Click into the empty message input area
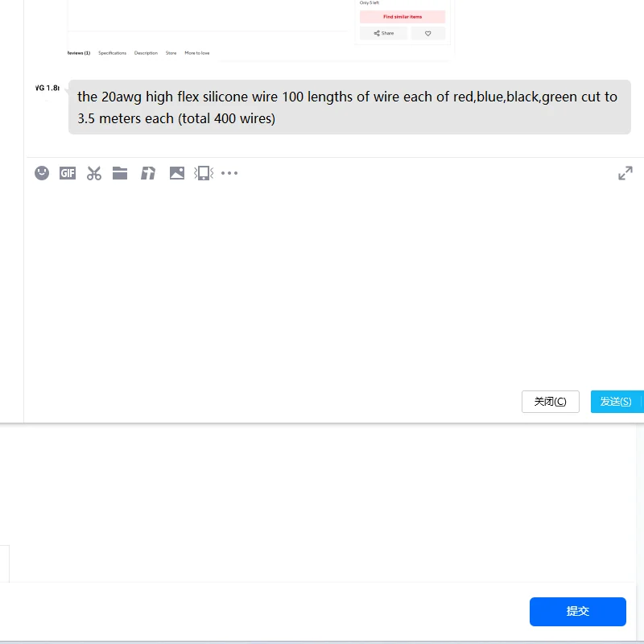 click(x=332, y=283)
